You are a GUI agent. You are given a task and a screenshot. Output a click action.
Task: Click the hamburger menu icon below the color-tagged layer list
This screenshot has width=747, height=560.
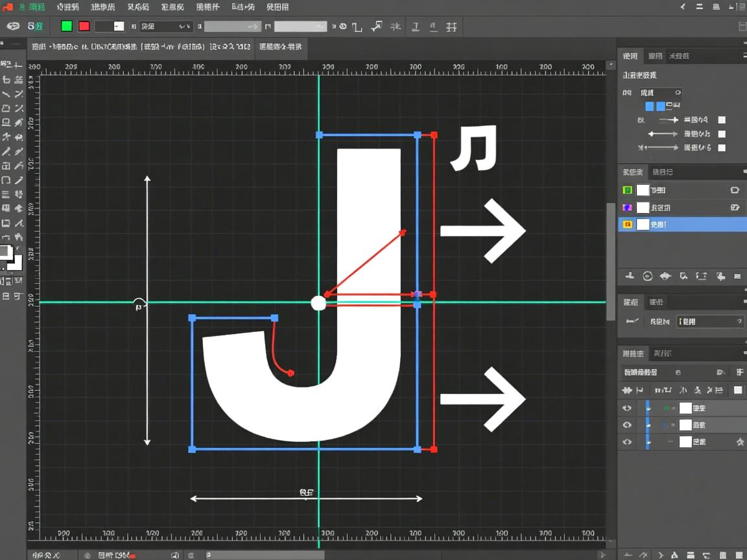click(737, 276)
